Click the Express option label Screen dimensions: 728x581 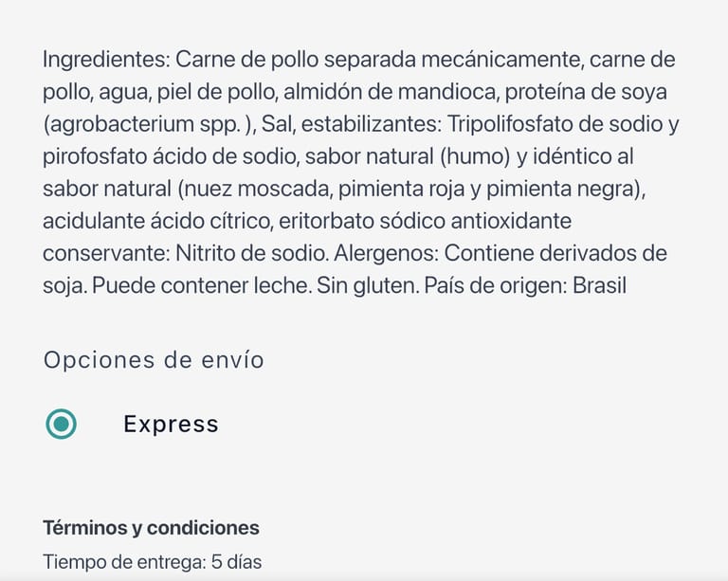coord(171,425)
